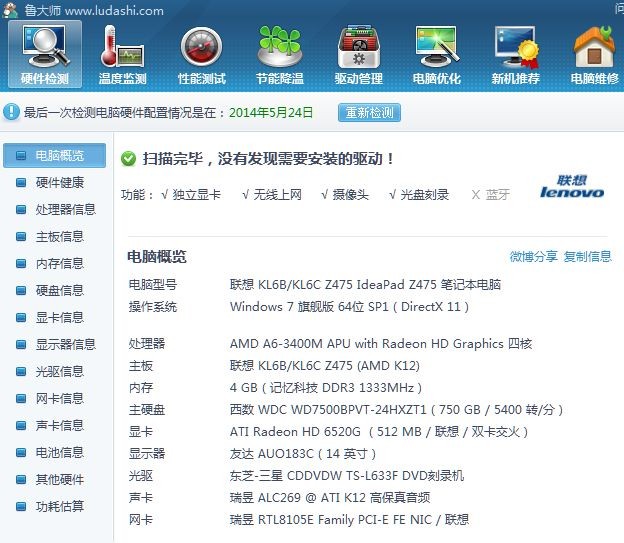Click the 扫描完毕 scan result message

coord(269,159)
